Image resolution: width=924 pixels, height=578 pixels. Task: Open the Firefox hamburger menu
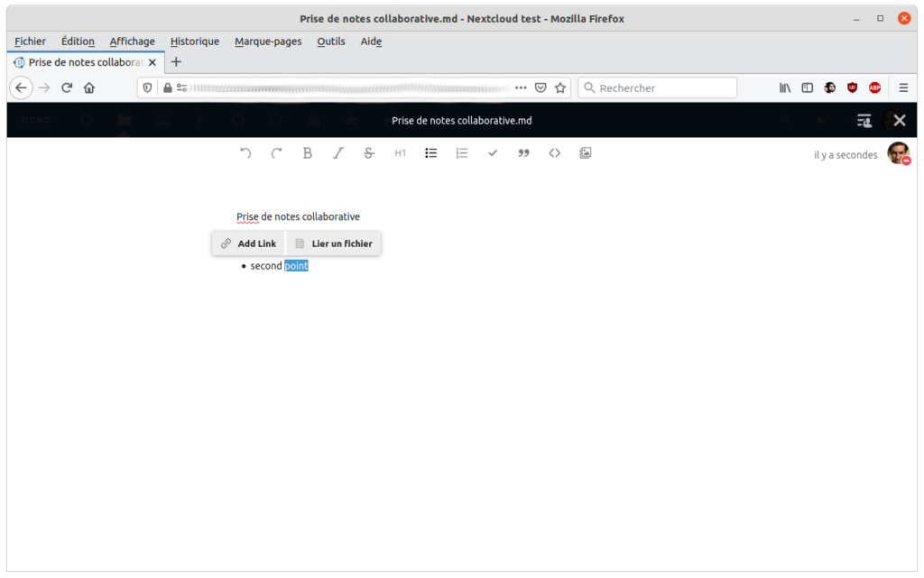point(903,87)
